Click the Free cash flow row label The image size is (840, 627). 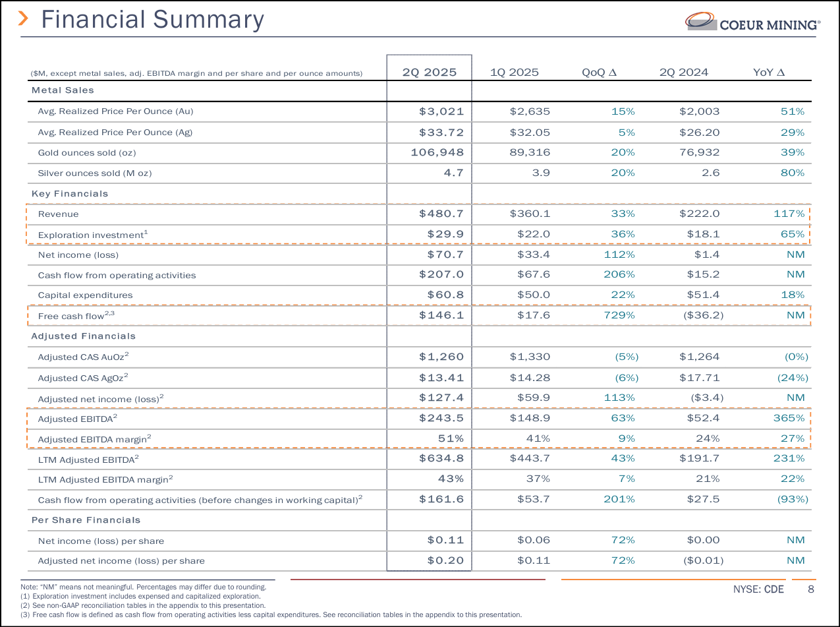coord(76,316)
